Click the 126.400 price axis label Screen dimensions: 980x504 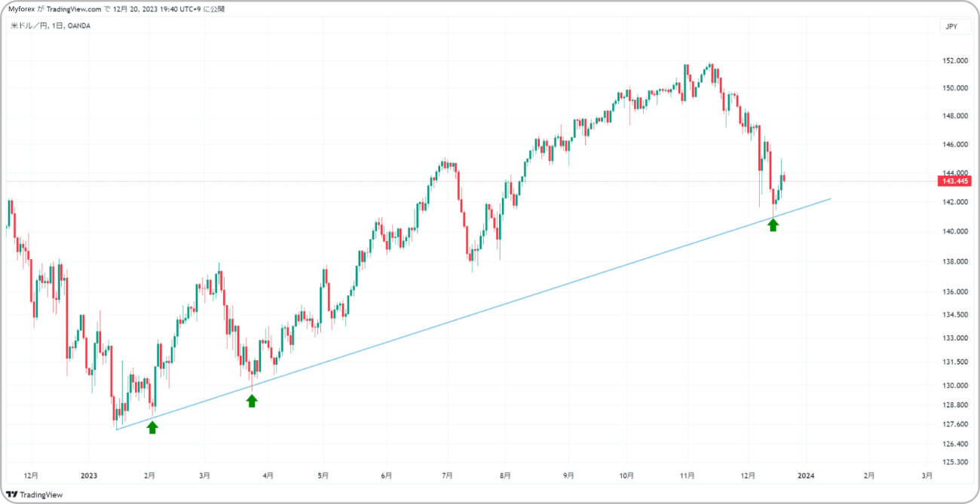(x=954, y=444)
